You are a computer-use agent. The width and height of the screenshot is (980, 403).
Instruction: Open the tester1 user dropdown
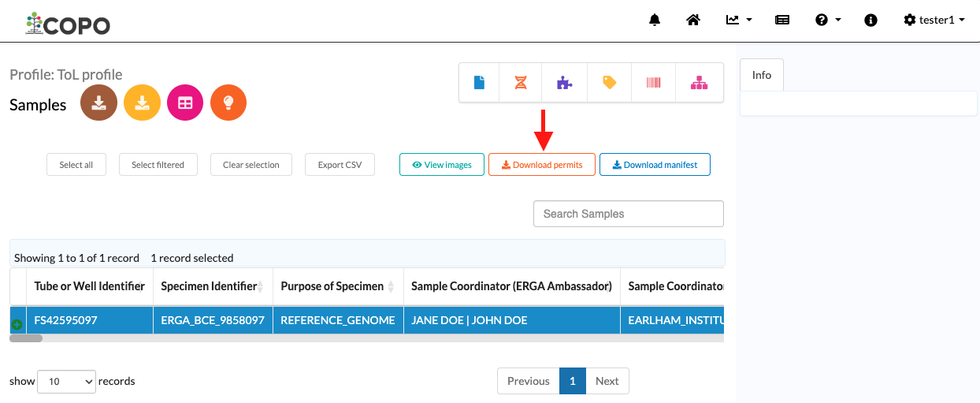pos(934,20)
